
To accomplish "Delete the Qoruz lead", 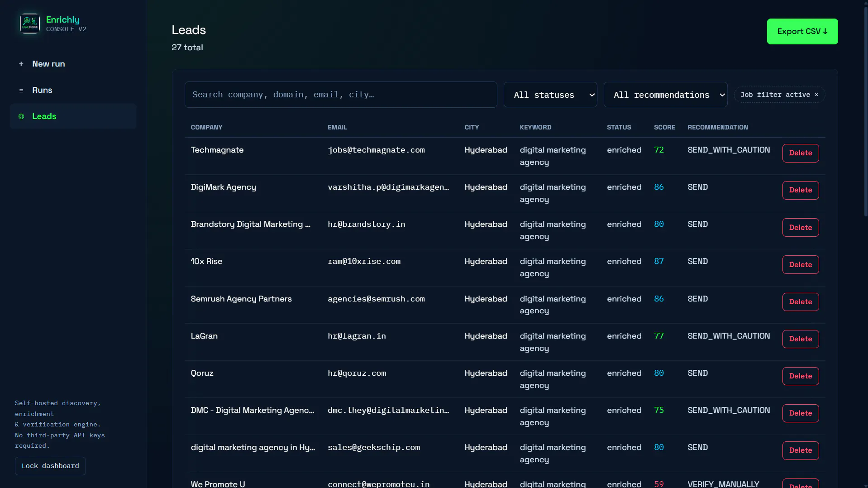I will pos(800,376).
